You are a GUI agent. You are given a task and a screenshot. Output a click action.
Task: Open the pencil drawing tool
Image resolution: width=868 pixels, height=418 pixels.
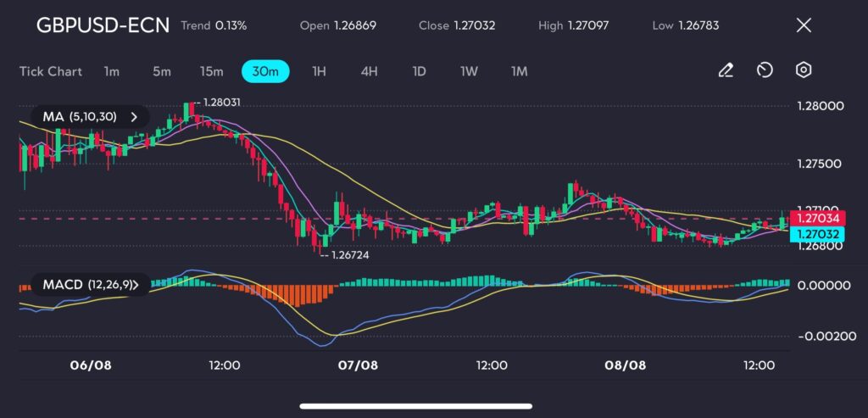click(726, 70)
